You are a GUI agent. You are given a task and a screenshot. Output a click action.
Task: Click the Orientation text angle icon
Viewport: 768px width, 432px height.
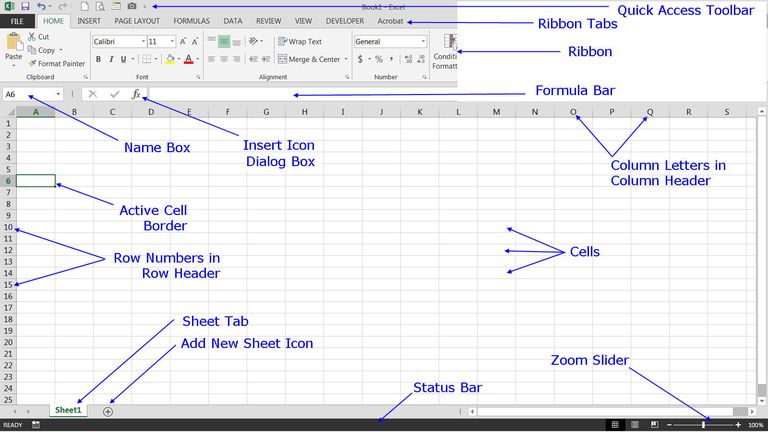click(253, 41)
